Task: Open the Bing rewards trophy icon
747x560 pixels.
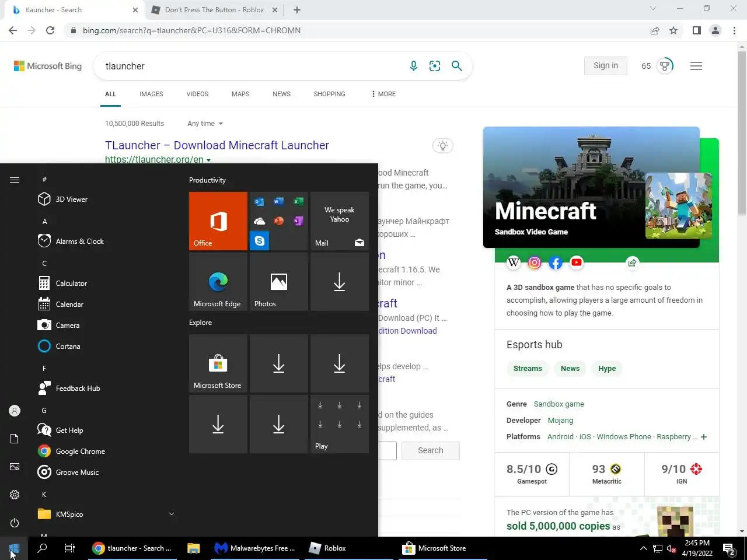Action: tap(665, 65)
